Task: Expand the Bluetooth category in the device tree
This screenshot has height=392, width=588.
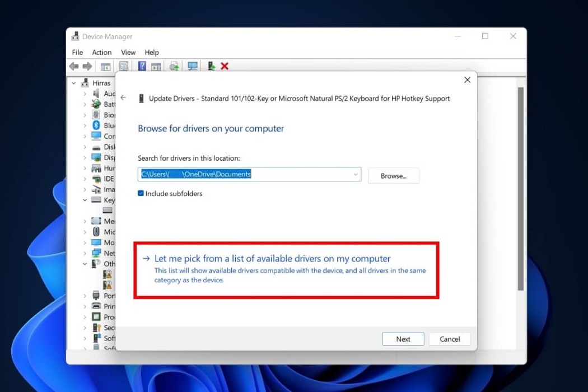Action: tap(85, 125)
